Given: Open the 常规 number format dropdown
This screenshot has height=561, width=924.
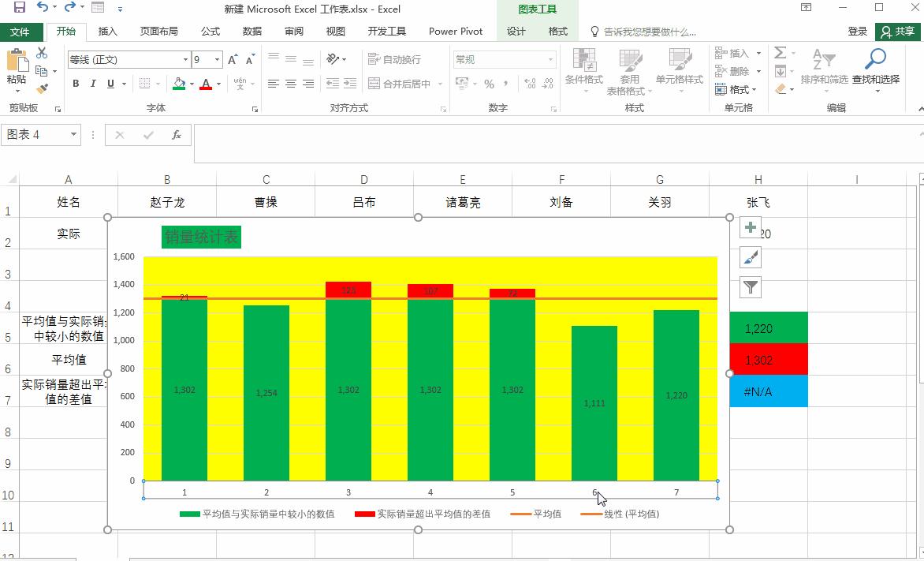Looking at the screenshot, I should pyautogui.click(x=550, y=58).
